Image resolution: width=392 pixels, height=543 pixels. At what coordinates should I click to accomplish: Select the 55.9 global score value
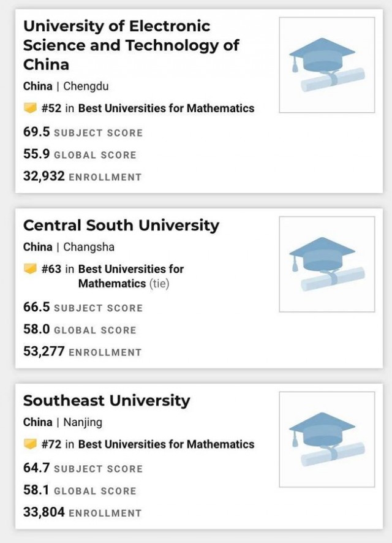pyautogui.click(x=37, y=154)
